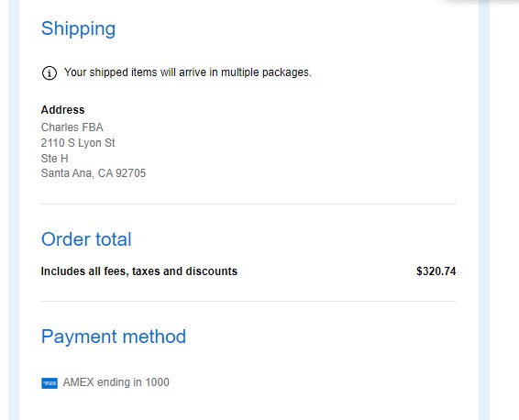Click the $320.74 total amount
Viewport: 519px width, 420px height.
pyautogui.click(x=436, y=271)
